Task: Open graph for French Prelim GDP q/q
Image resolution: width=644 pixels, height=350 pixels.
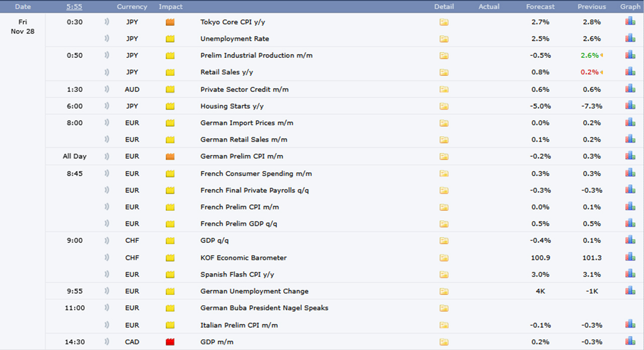Action: (630, 223)
